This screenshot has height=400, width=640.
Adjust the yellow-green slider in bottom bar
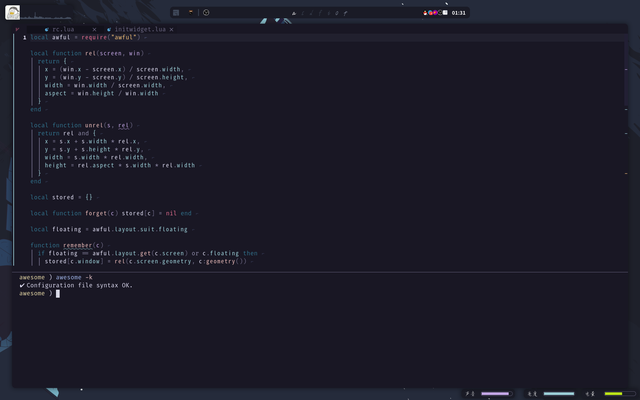click(620, 393)
